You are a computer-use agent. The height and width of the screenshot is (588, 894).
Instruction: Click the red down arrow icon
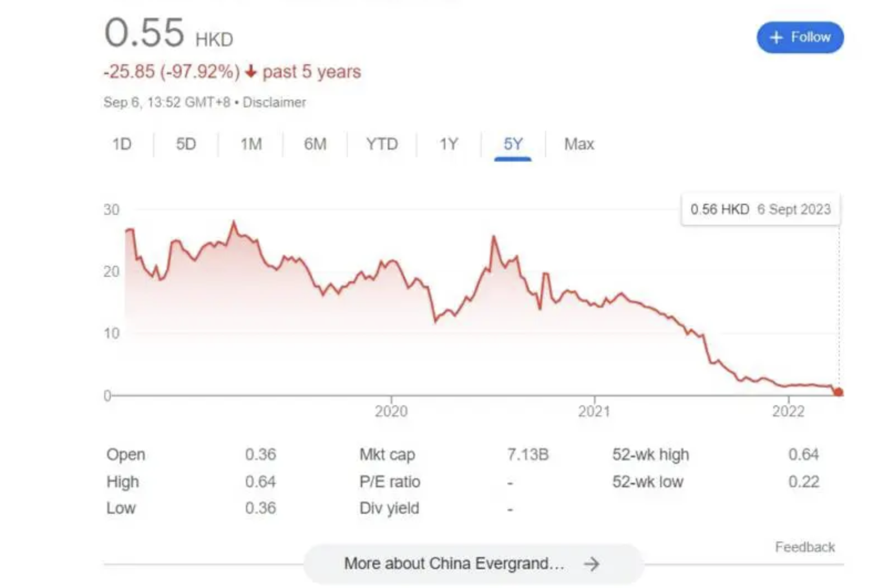pyautogui.click(x=251, y=71)
